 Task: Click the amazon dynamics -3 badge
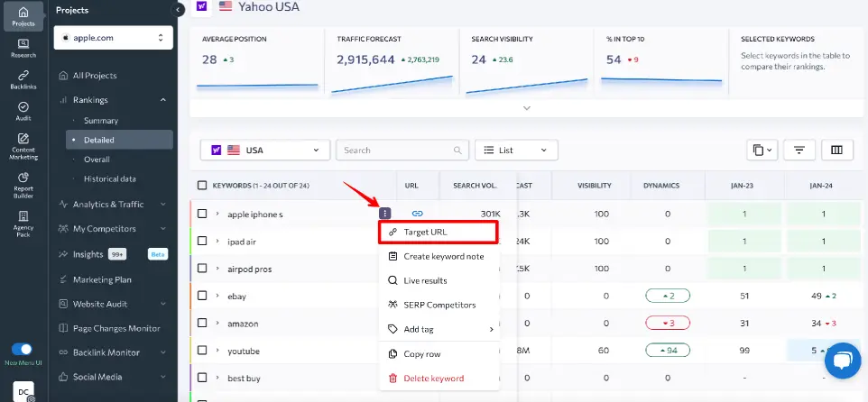coord(668,323)
